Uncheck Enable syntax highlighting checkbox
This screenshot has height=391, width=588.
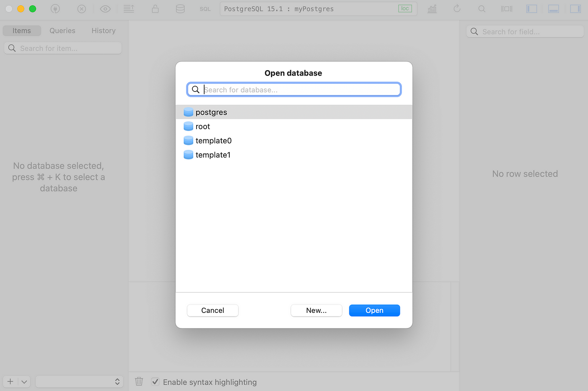click(155, 381)
